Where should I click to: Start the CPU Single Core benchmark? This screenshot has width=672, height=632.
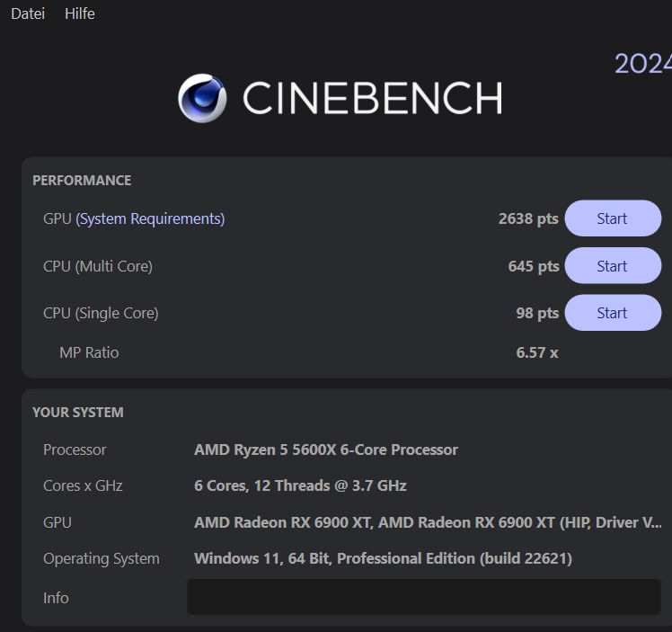(613, 313)
